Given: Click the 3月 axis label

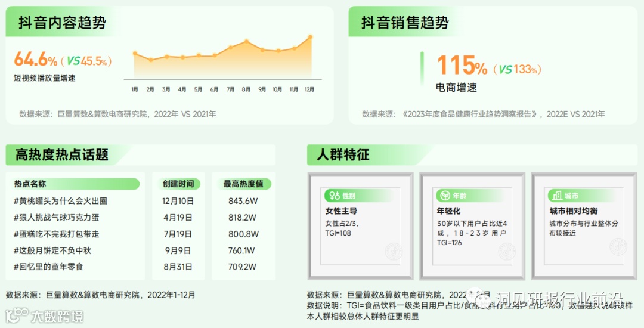Looking at the screenshot, I should tap(166, 89).
